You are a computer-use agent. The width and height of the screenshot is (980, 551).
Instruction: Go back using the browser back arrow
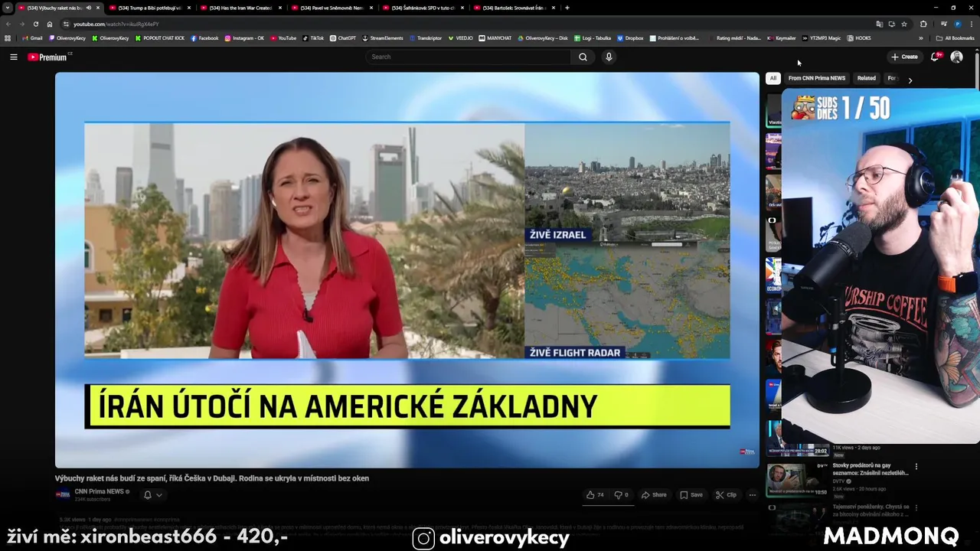pos(8,24)
